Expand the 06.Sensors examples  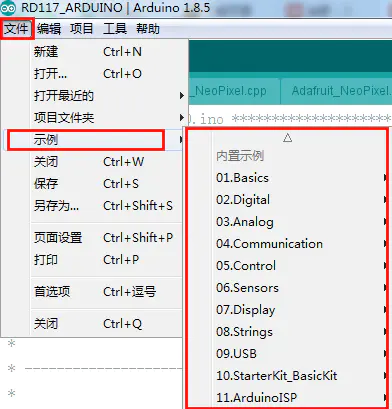[x=287, y=288]
